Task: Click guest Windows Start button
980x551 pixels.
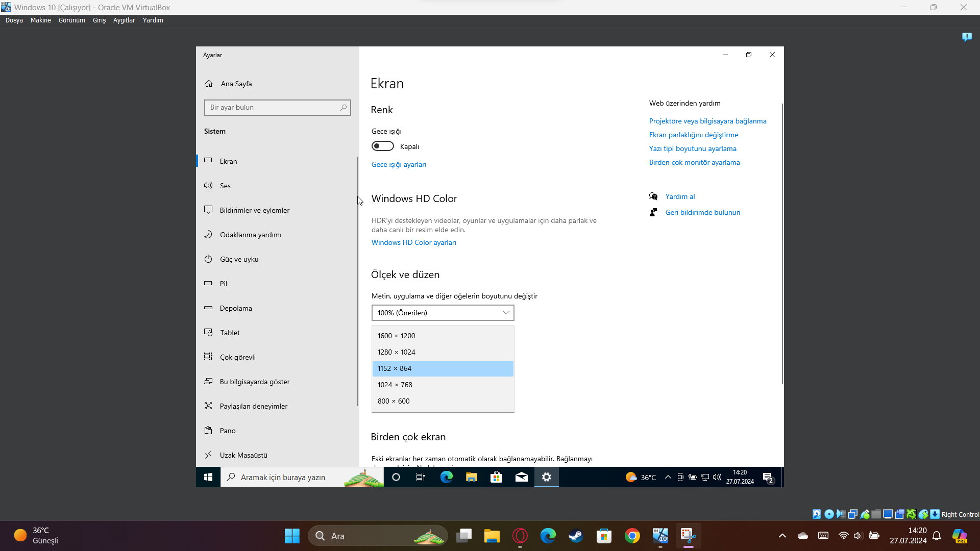Action: pyautogui.click(x=208, y=477)
